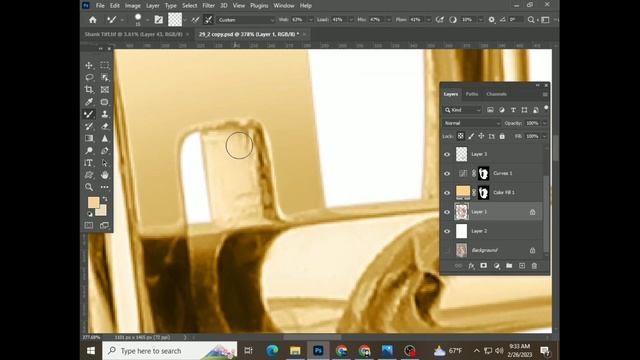Open the Load percentage dropdown arrow

click(351, 20)
